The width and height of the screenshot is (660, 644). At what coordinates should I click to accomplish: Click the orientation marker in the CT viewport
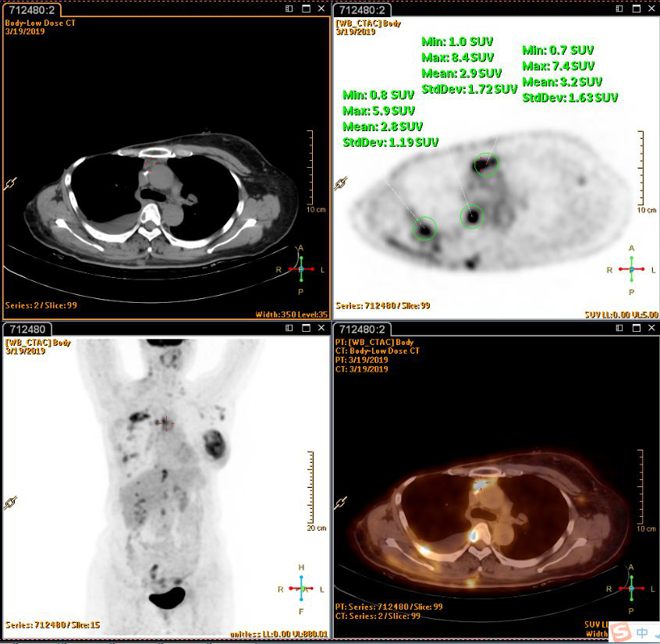[301, 269]
